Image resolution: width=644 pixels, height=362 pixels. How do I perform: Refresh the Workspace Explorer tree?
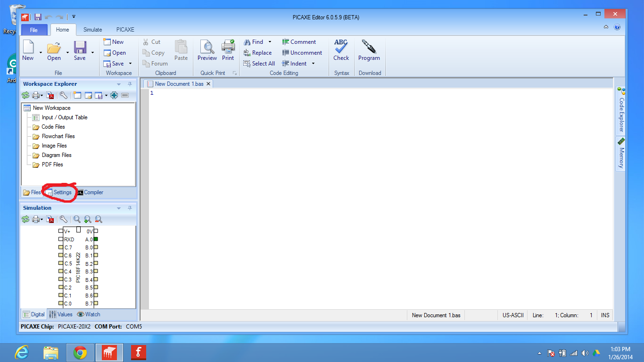[25, 95]
